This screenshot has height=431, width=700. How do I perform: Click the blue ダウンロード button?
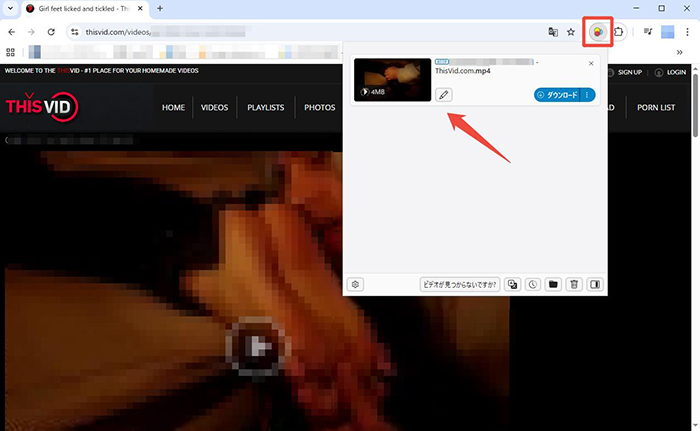(557, 95)
